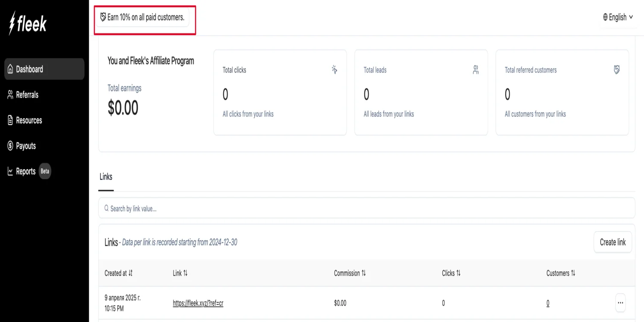Open Payouts in the sidebar menu
The image size is (644, 322).
tap(26, 146)
